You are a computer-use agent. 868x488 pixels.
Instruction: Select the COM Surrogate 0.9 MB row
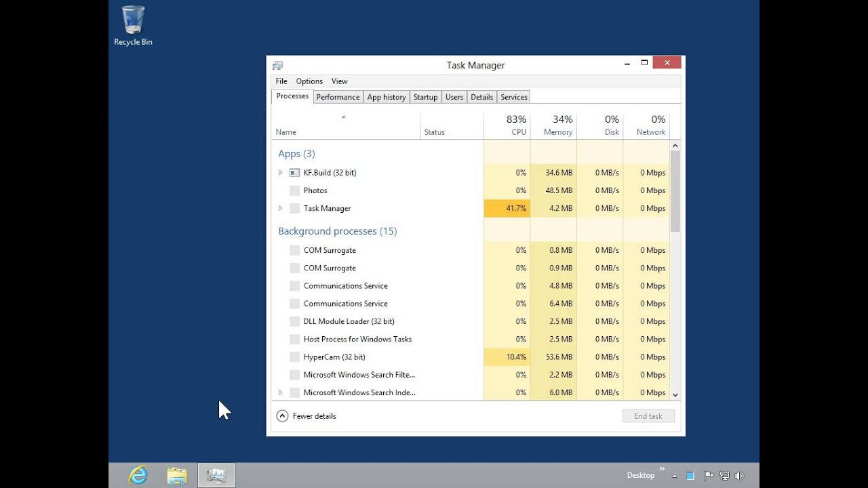(x=471, y=268)
